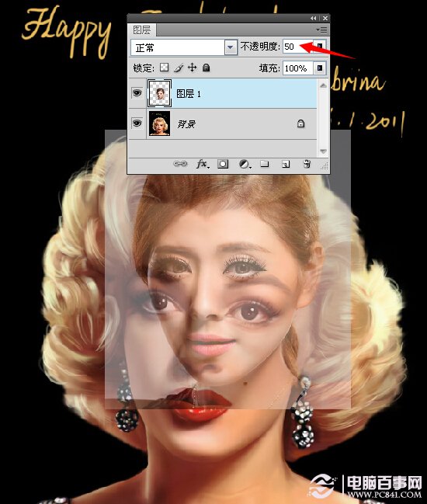Delete layer with trash icon
This screenshot has height=504, width=427.
(307, 164)
